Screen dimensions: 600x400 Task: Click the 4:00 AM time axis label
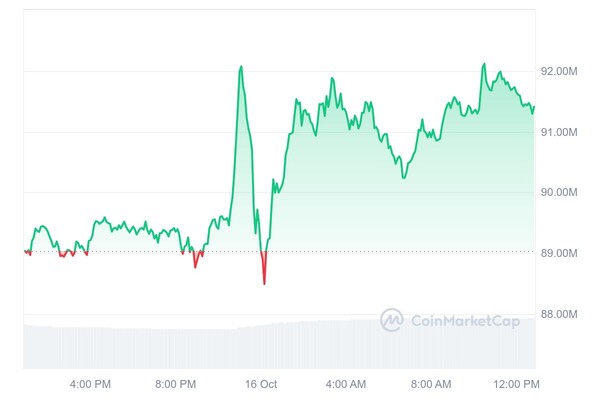click(345, 383)
